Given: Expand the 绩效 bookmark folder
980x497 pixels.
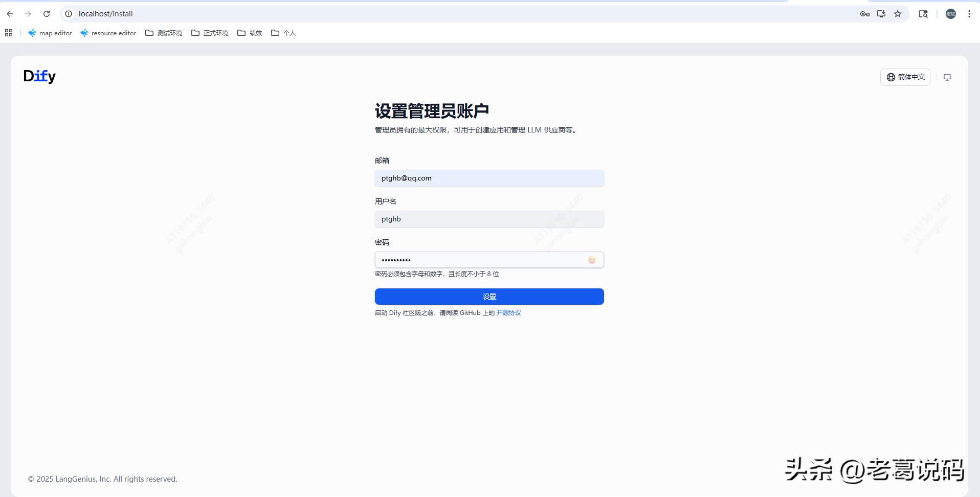Looking at the screenshot, I should click(250, 33).
